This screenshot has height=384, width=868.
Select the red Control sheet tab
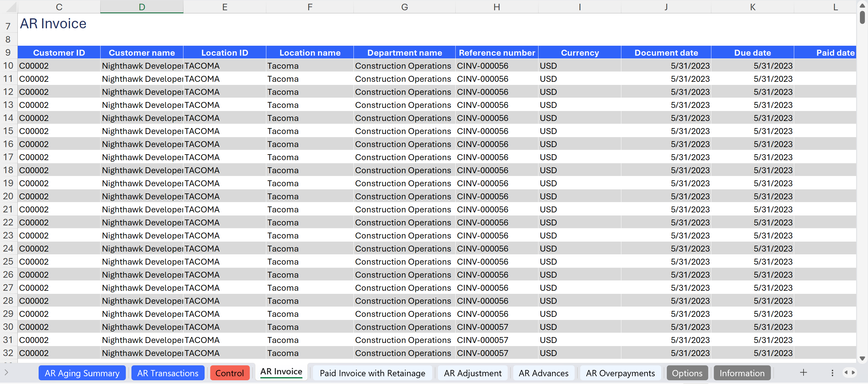(229, 373)
